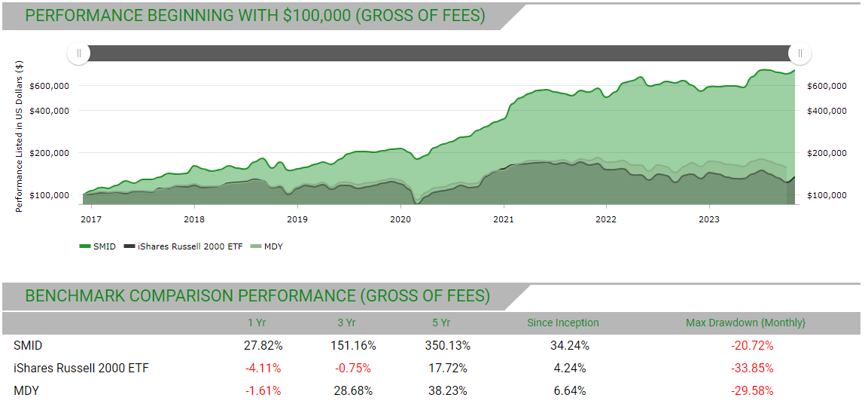Click the Benchmark Comparison Performance heading
The image size is (868, 413).
[x=257, y=296]
